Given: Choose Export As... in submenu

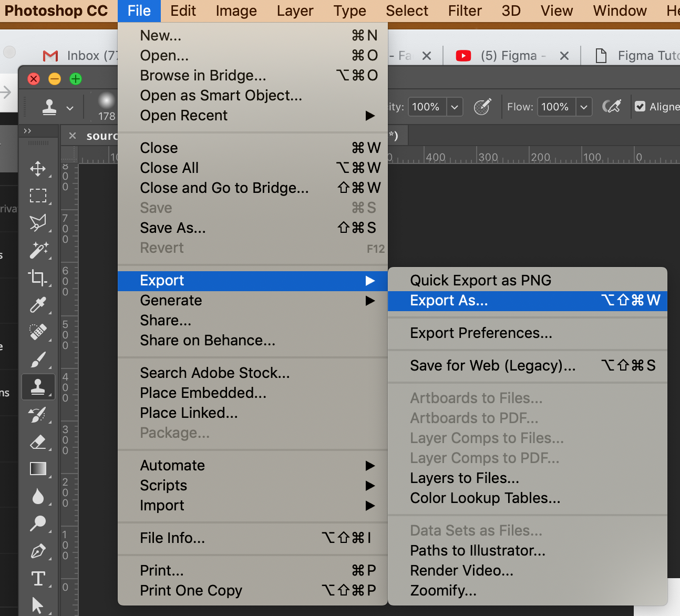Looking at the screenshot, I should (528, 301).
